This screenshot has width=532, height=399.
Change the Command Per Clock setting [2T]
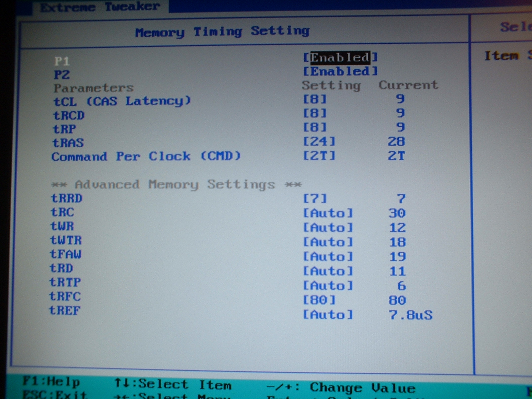point(319,156)
